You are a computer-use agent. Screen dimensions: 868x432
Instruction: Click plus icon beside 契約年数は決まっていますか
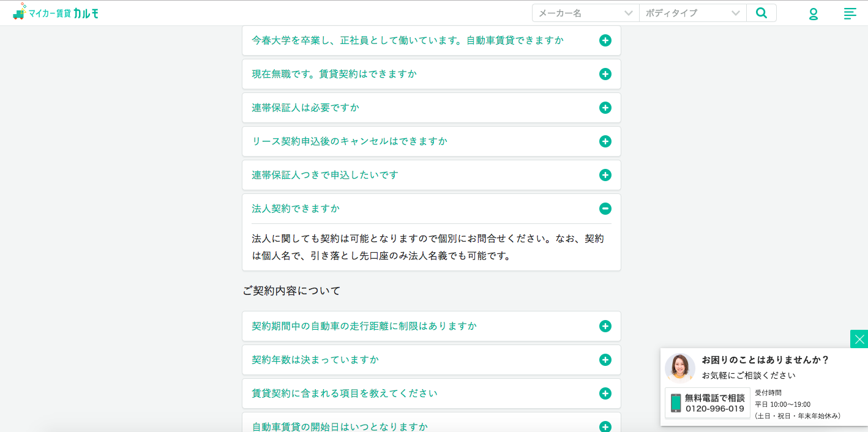[x=605, y=360]
